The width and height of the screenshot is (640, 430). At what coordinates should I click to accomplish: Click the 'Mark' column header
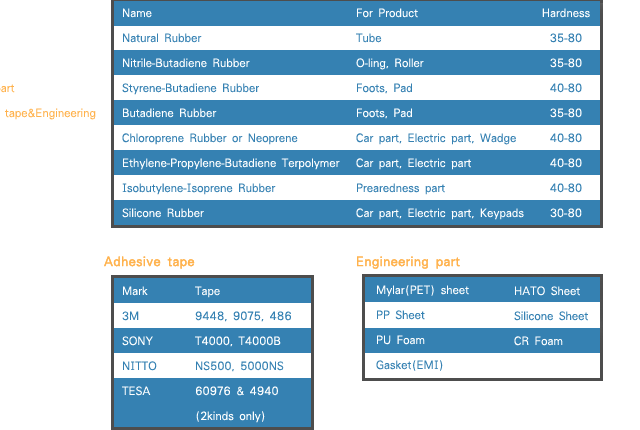click(x=135, y=291)
